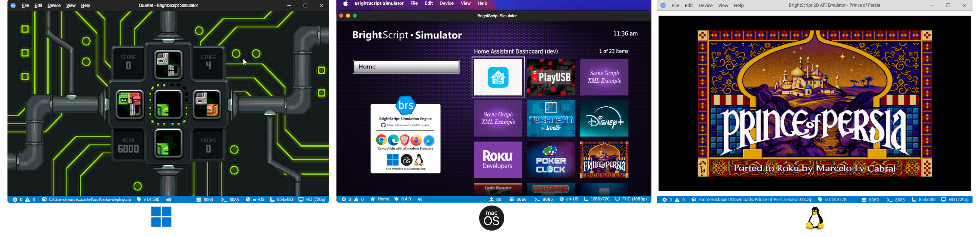
Task: Click the telnet console 8085 icon in Quartet window
Action: click(x=224, y=200)
